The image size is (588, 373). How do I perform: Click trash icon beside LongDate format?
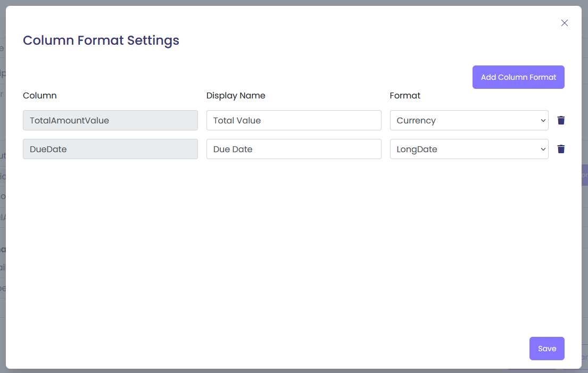pos(561,149)
